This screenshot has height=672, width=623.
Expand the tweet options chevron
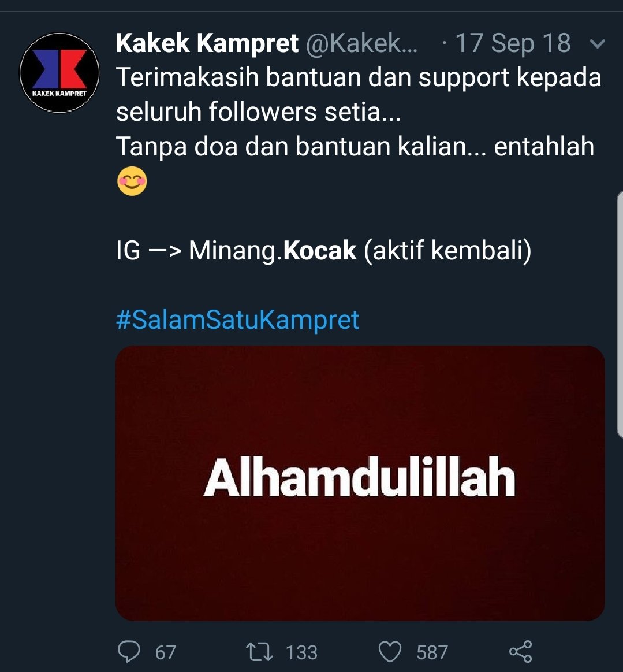[x=598, y=44]
